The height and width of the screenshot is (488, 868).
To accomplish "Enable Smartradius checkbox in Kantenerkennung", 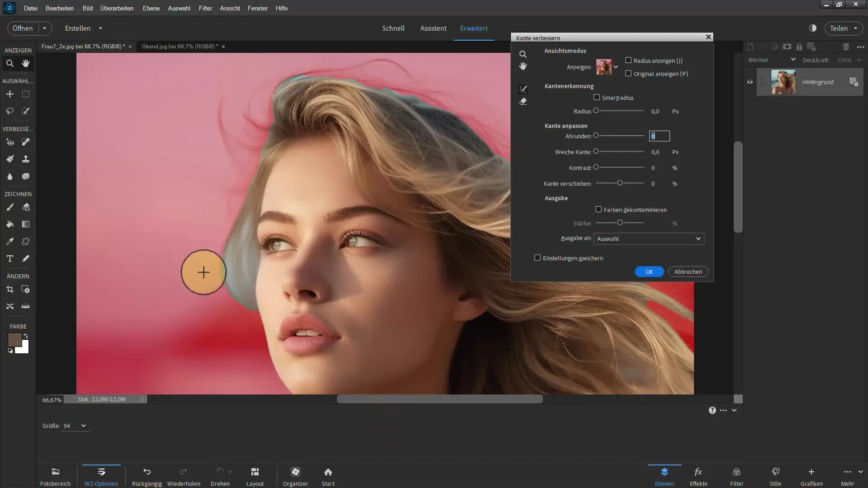I will 597,97.
